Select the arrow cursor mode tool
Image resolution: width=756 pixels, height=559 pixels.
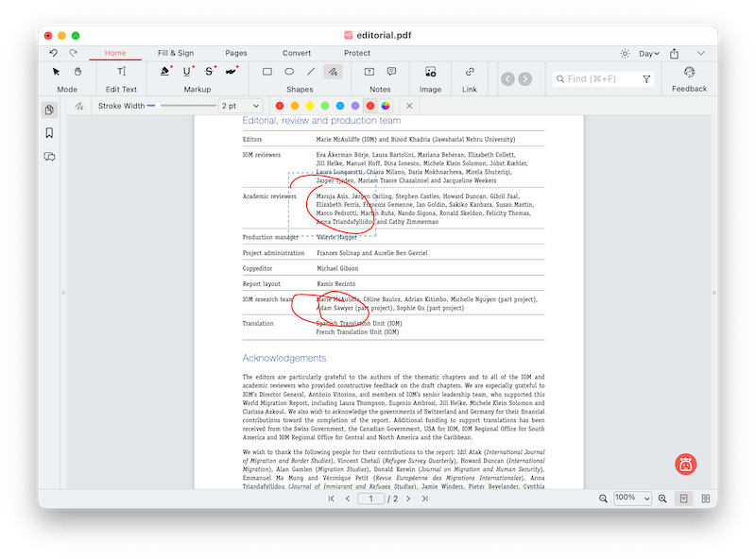point(56,72)
